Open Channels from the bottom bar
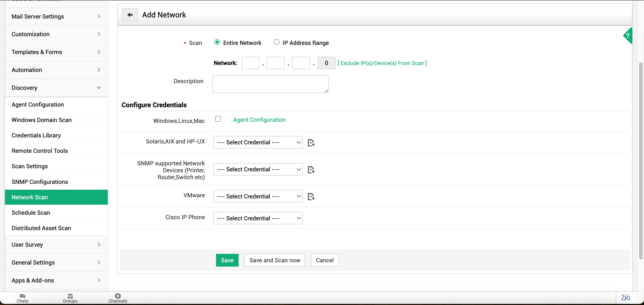Viewport: 644px width, 305px height. tap(117, 298)
